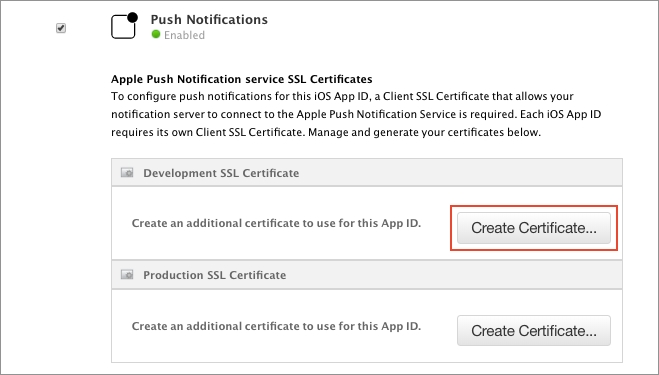Image resolution: width=659 pixels, height=375 pixels.
Task: Click the Production section's additional certificate text
Action: [x=276, y=326]
